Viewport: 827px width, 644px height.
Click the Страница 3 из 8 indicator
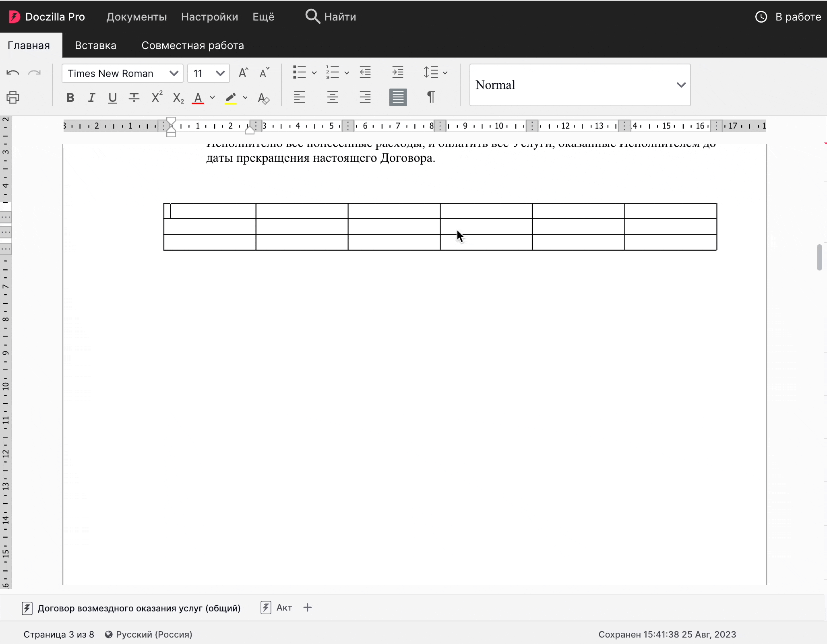pyautogui.click(x=59, y=634)
